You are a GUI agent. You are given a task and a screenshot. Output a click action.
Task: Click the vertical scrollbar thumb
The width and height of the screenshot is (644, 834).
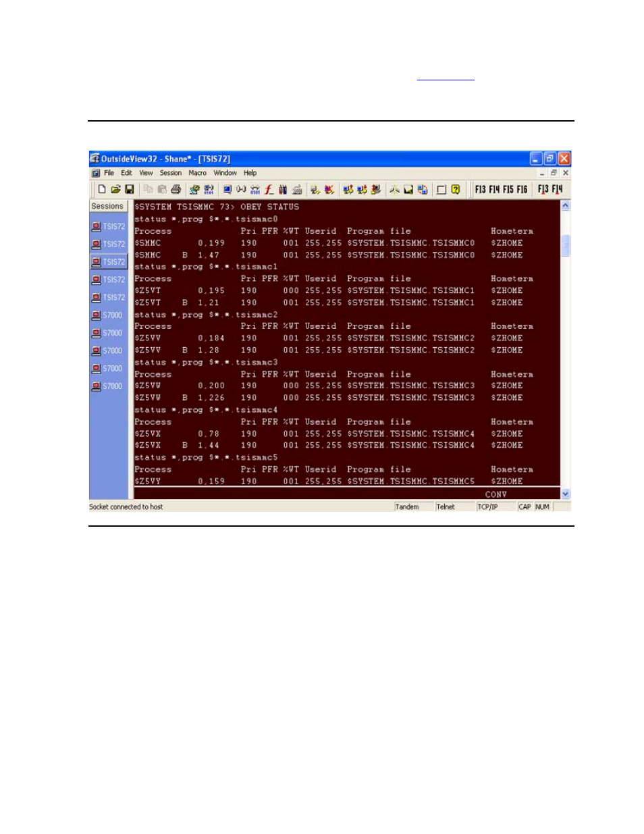point(566,245)
